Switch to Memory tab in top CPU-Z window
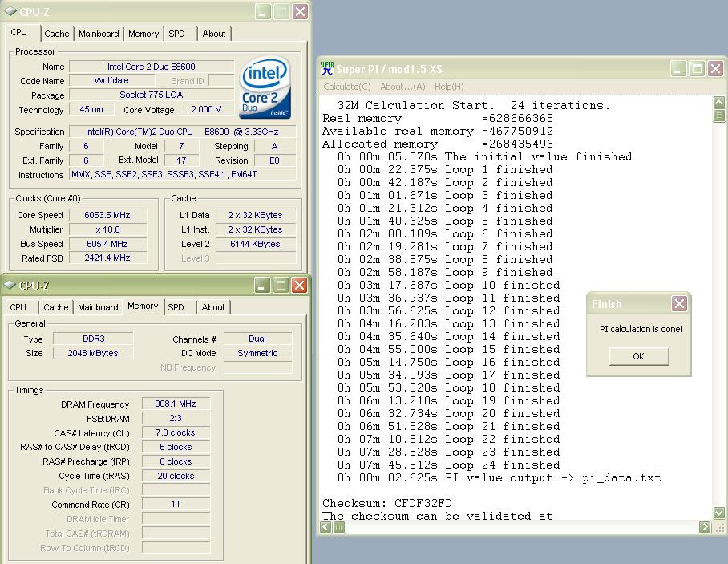Image resolution: width=728 pixels, height=564 pixels. pos(144,34)
